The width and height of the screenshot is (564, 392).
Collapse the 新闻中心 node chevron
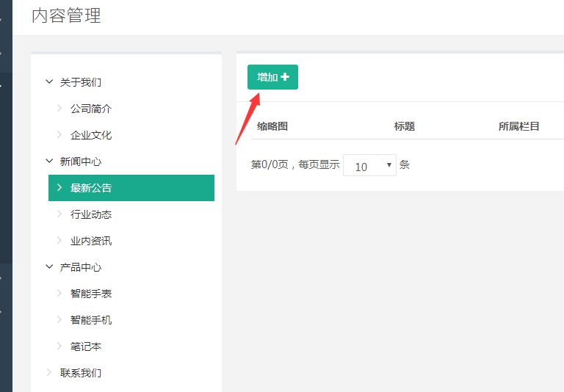(49, 161)
